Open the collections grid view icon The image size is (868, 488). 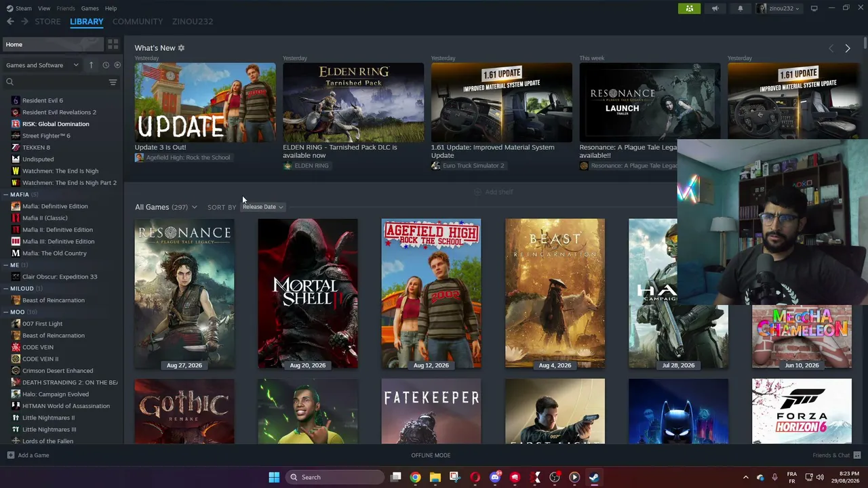tap(113, 44)
